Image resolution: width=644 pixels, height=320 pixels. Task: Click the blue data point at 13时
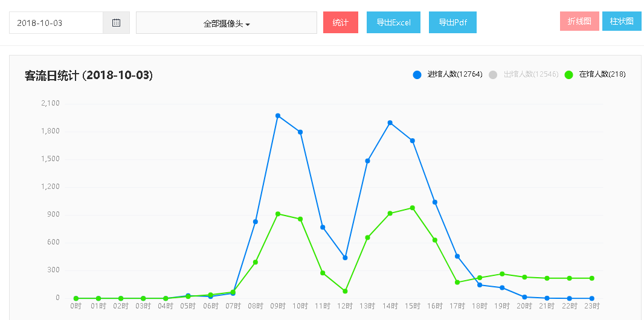[x=367, y=161]
